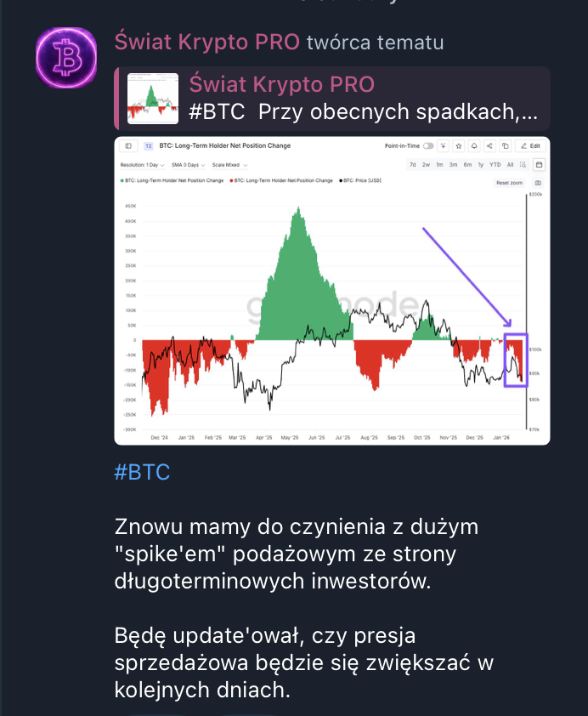
Task: Click the bell alert icon
Action: pos(474,146)
